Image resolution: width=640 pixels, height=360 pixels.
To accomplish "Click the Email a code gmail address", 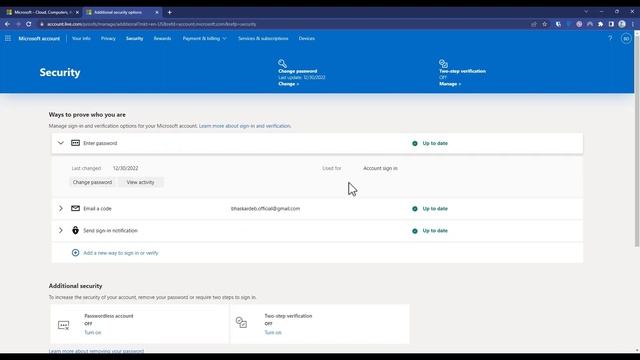I will [265, 209].
